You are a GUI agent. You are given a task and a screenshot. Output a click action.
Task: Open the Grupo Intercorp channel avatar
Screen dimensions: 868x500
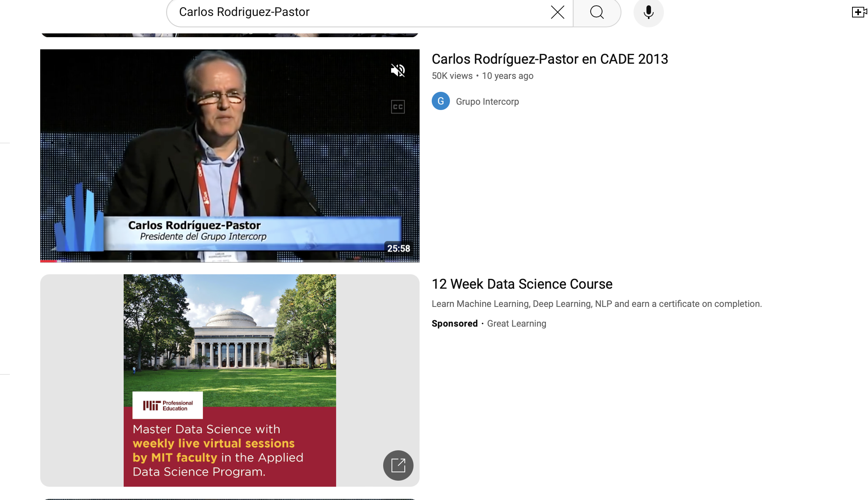[441, 101]
